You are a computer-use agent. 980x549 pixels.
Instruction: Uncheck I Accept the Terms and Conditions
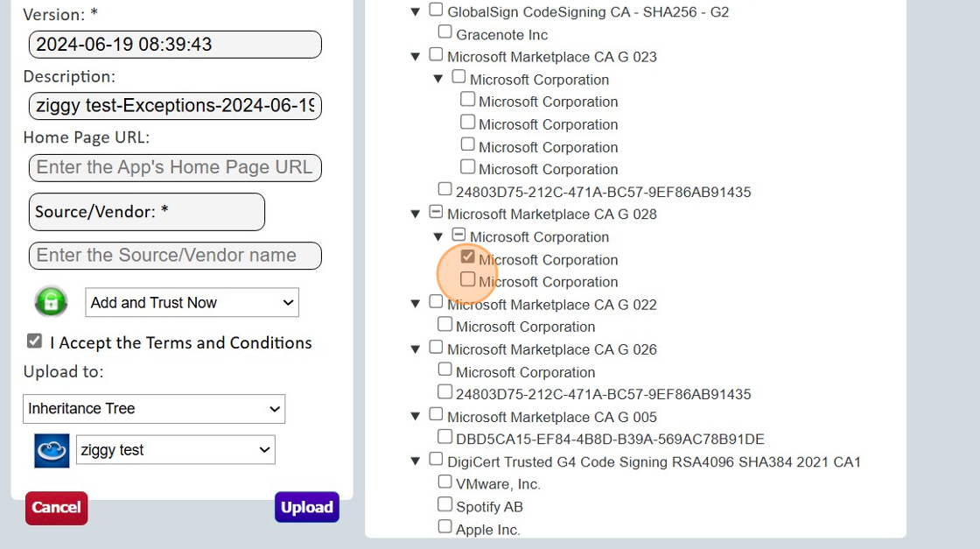pyautogui.click(x=34, y=341)
